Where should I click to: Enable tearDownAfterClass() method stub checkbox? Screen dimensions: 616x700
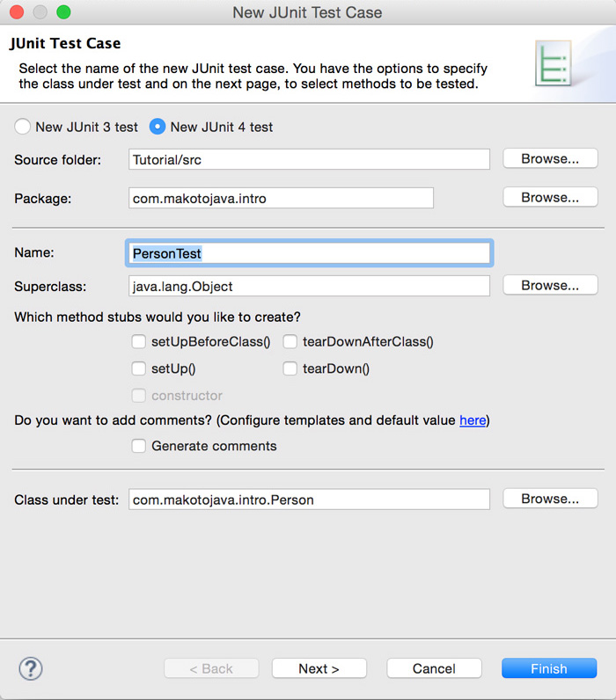coord(290,341)
